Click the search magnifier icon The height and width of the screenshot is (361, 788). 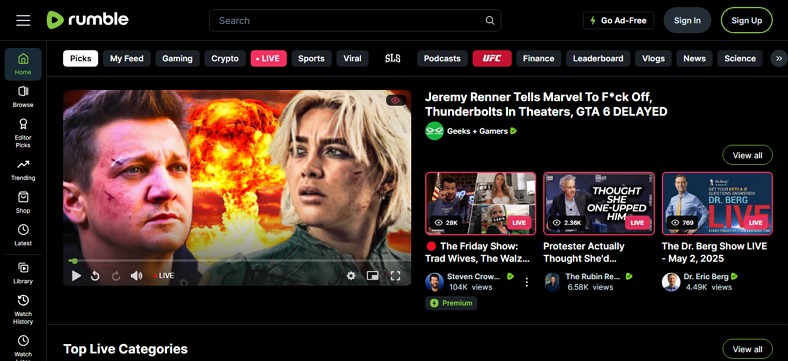[x=489, y=21]
